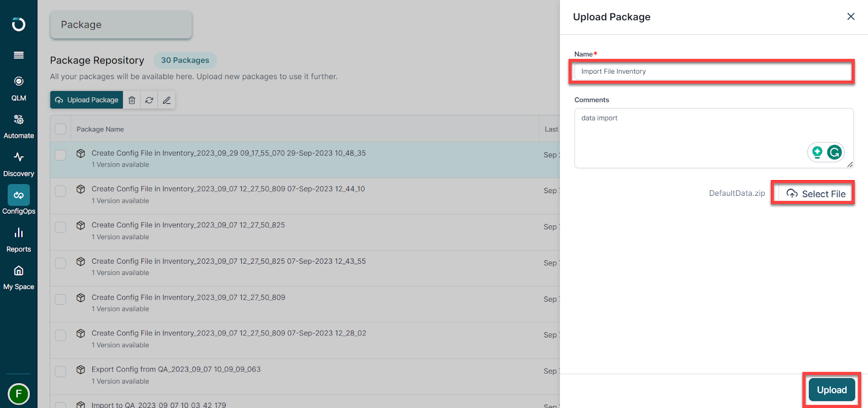Go to Automate section

[18, 126]
